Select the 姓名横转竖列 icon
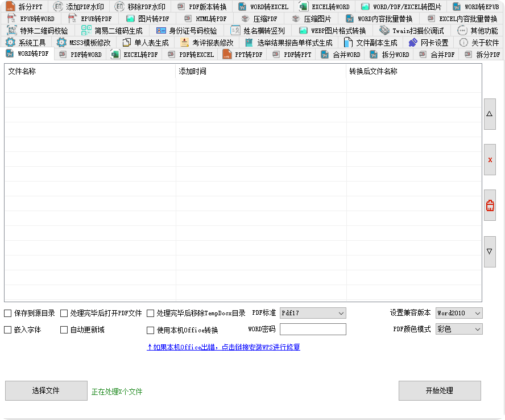The image size is (505, 420). [x=235, y=31]
